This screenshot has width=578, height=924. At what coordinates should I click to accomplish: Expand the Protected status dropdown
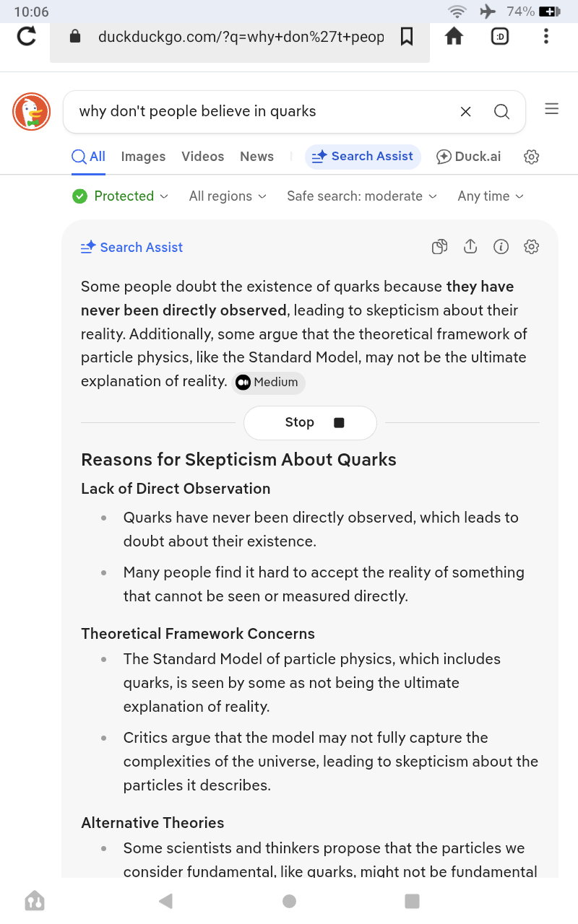[x=121, y=196]
